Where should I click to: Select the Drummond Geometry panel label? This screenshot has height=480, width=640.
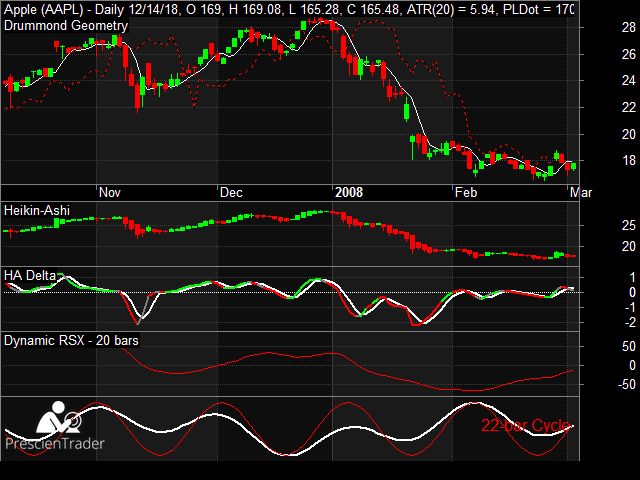(x=66, y=26)
